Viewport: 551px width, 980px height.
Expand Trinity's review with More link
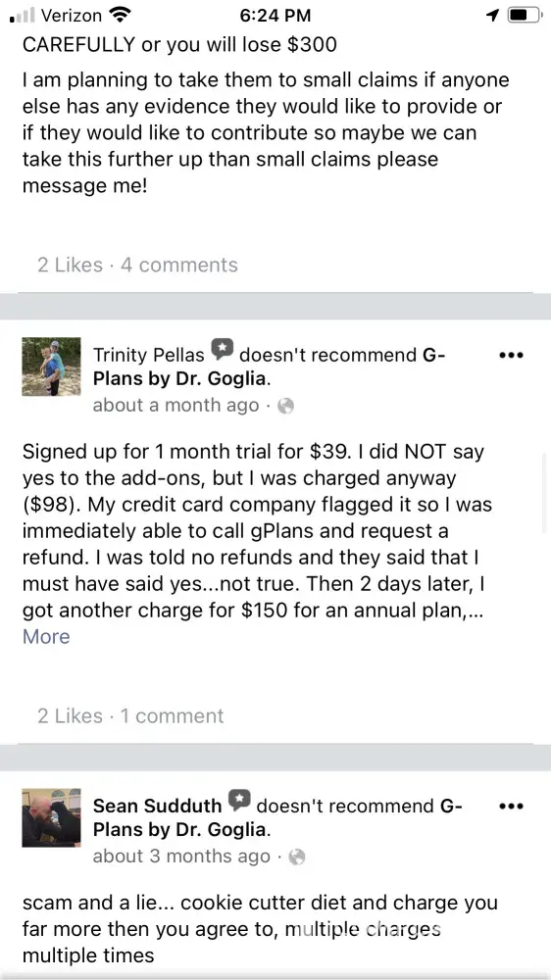46,637
